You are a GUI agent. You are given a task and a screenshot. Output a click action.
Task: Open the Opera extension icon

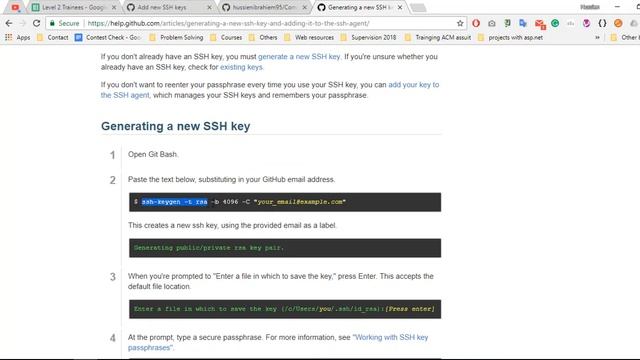pos(476,23)
